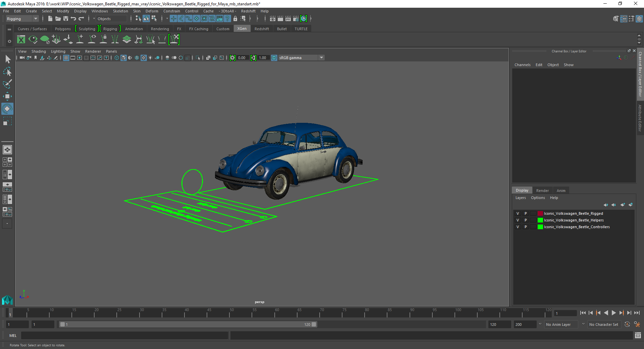This screenshot has width=644, height=349.
Task: Select the Scale tool in toolbox
Action: [x=7, y=121]
